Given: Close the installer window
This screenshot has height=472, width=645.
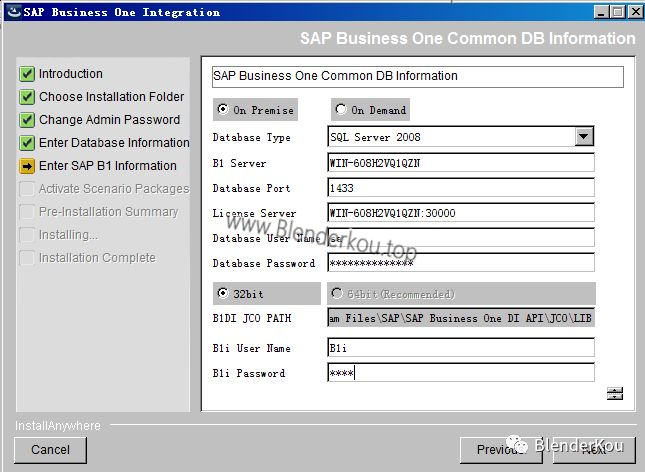Looking at the screenshot, I should click(x=635, y=12).
